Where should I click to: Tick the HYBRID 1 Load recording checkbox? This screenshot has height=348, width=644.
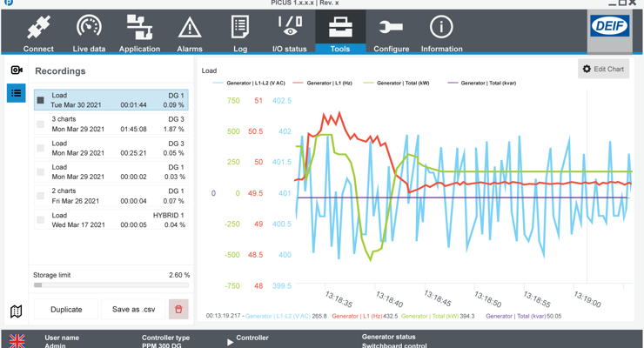point(41,220)
